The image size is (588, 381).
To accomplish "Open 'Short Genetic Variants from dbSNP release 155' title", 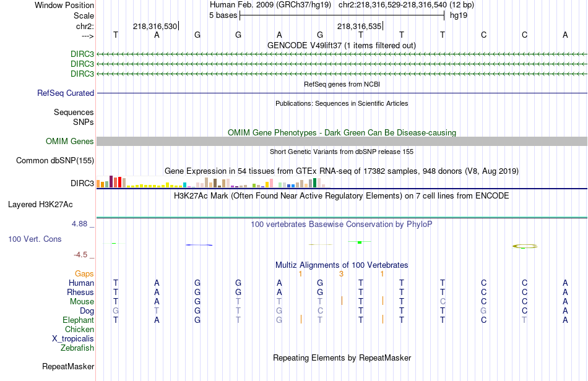I will [x=342, y=152].
